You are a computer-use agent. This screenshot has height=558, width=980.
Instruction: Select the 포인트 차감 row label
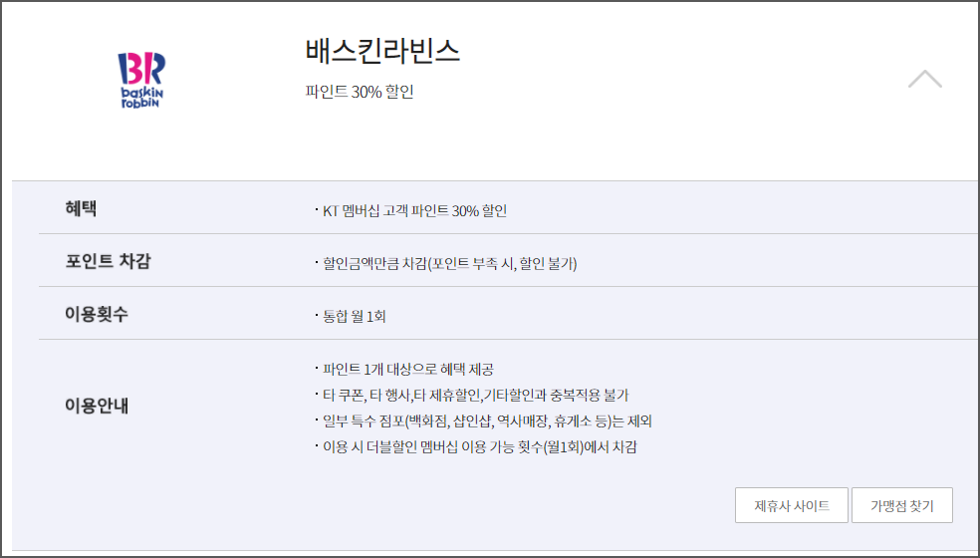(x=108, y=261)
